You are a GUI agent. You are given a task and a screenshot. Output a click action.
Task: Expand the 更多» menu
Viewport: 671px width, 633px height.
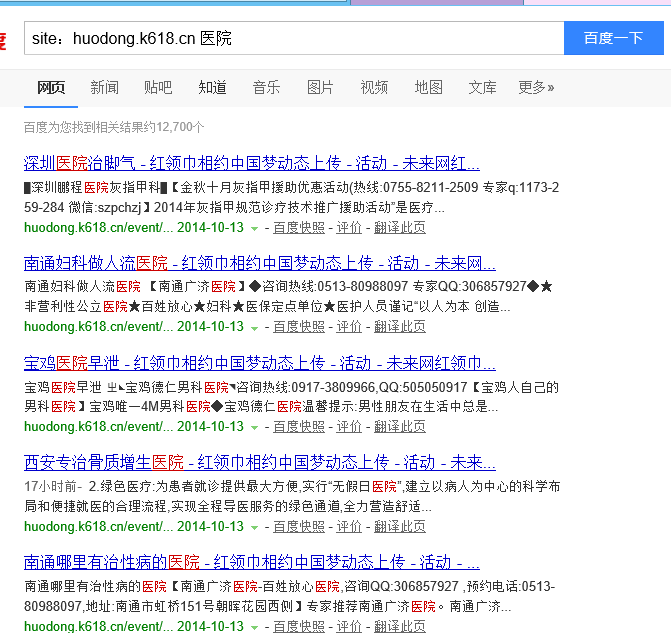536,87
